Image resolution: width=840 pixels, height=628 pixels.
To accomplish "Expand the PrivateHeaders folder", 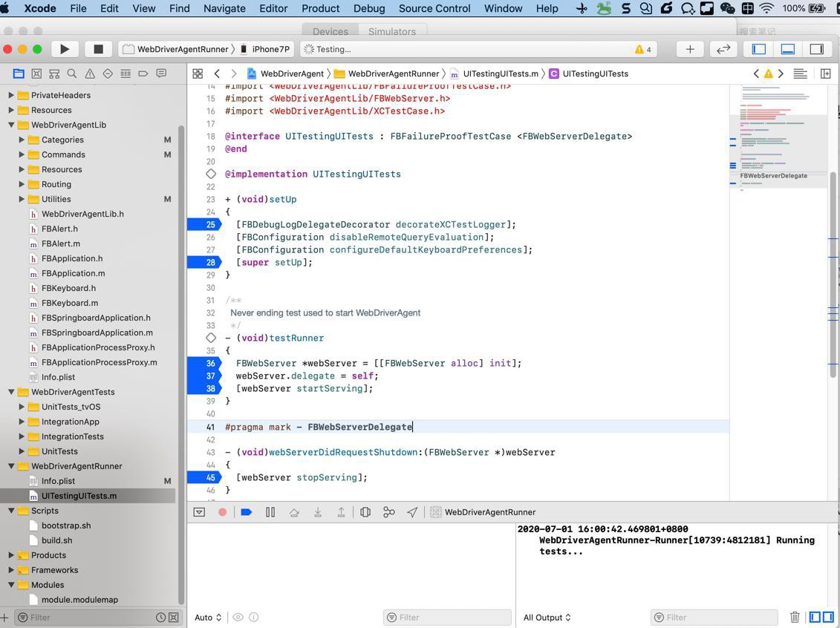I will (x=10, y=95).
